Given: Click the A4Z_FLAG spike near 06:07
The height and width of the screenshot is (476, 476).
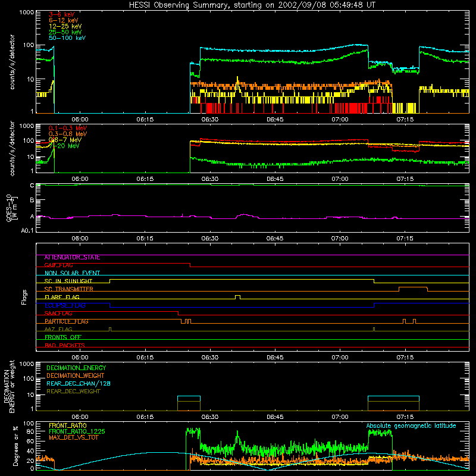Looking at the screenshot, I should (110, 329).
